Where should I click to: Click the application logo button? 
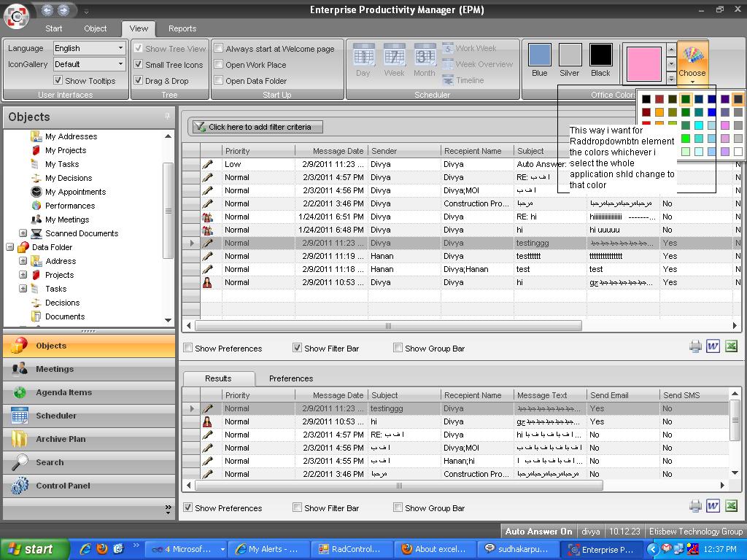tap(16, 16)
